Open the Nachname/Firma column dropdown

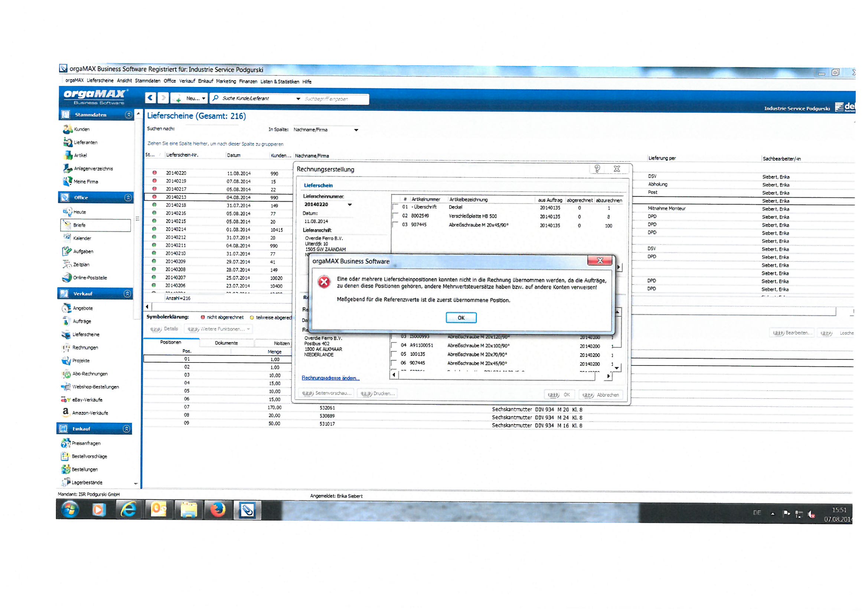356,130
